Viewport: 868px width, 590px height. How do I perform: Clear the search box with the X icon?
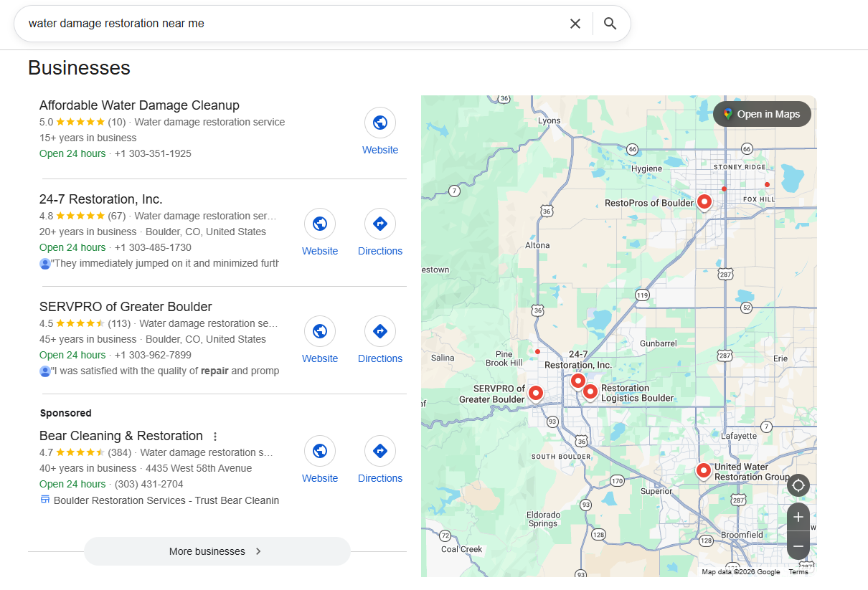tap(575, 24)
